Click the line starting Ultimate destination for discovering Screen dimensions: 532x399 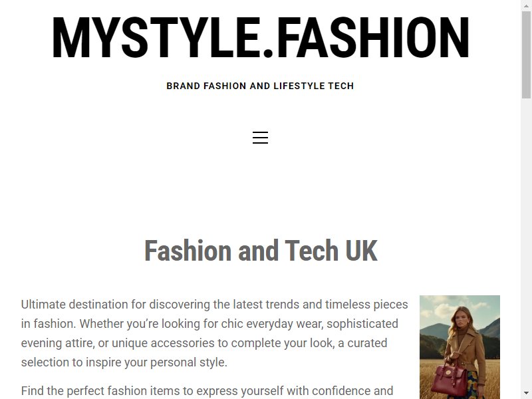(214, 305)
